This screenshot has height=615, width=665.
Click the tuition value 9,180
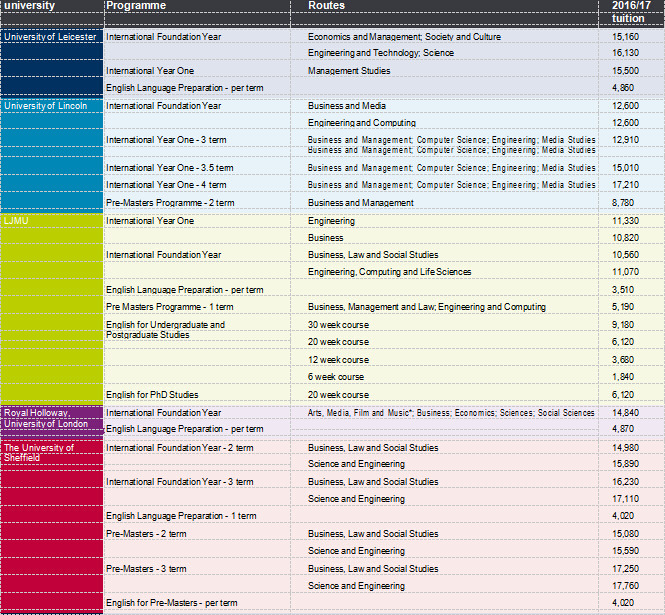(x=623, y=325)
